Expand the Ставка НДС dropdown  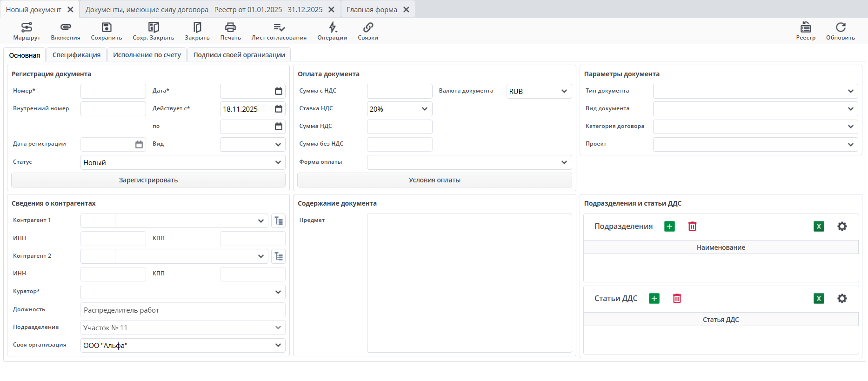[x=424, y=109]
